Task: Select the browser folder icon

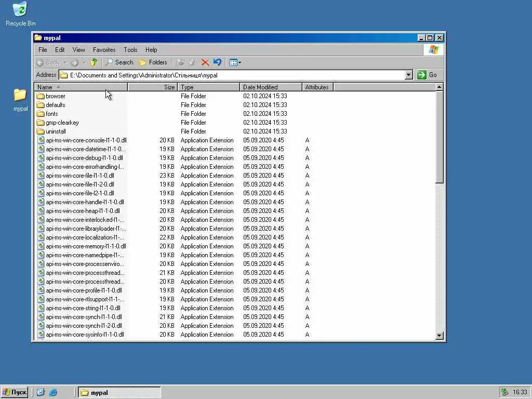Action: coord(41,96)
